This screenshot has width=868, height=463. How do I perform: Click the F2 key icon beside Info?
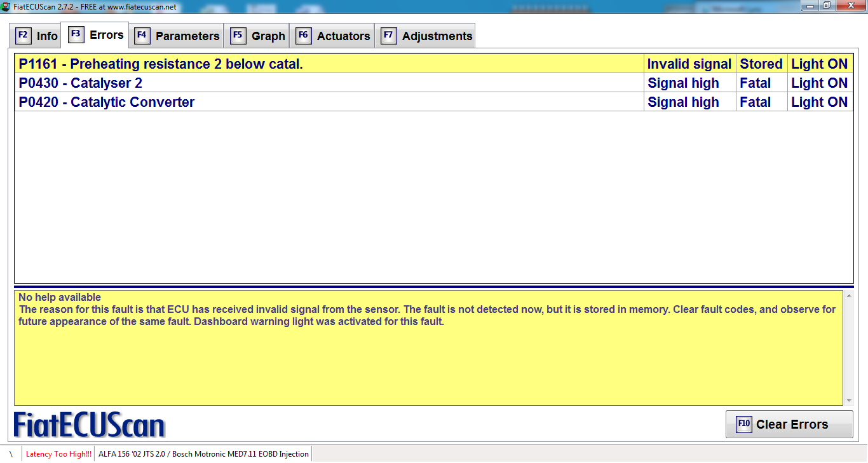point(23,36)
